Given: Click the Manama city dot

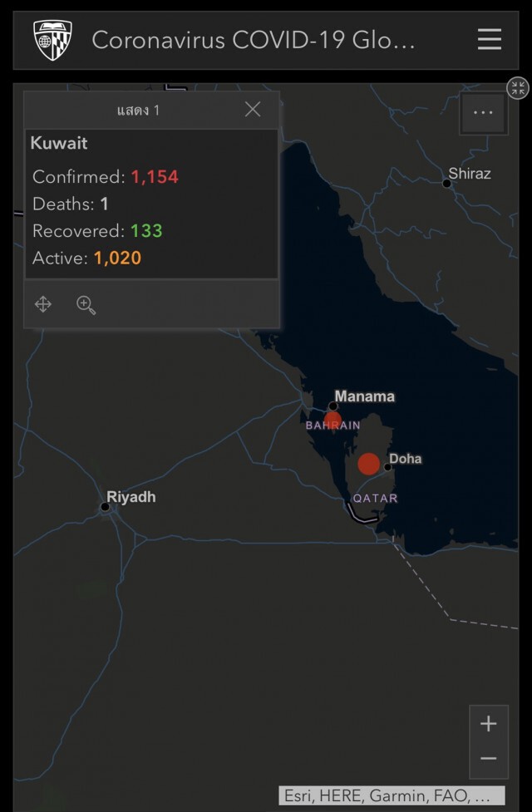Looking at the screenshot, I should tap(333, 406).
